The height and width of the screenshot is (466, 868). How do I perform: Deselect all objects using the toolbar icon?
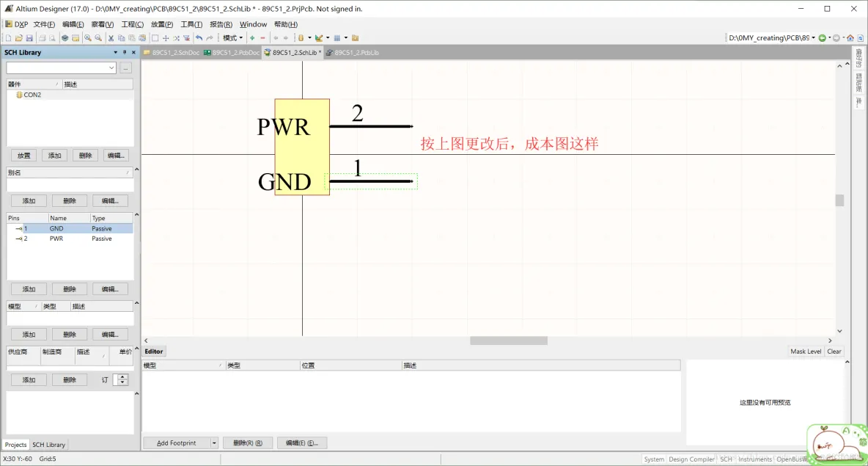(x=176, y=38)
